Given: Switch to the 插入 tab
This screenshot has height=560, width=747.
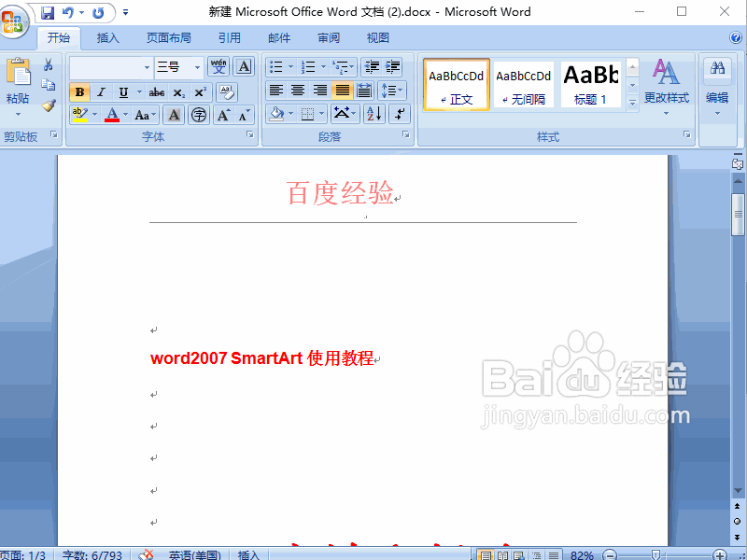Looking at the screenshot, I should click(x=108, y=37).
